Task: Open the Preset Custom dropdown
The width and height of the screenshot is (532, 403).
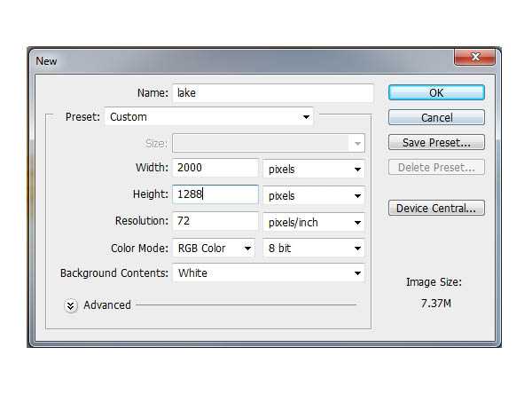Action: tap(208, 117)
